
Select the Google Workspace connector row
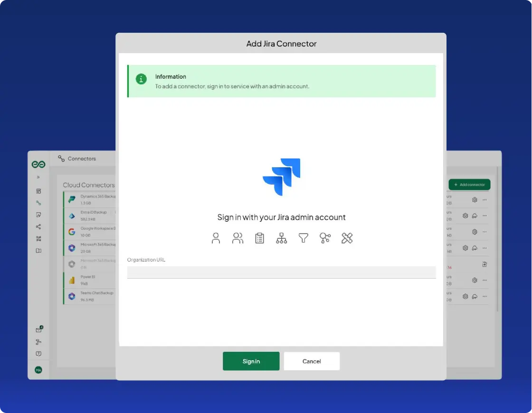90,232
